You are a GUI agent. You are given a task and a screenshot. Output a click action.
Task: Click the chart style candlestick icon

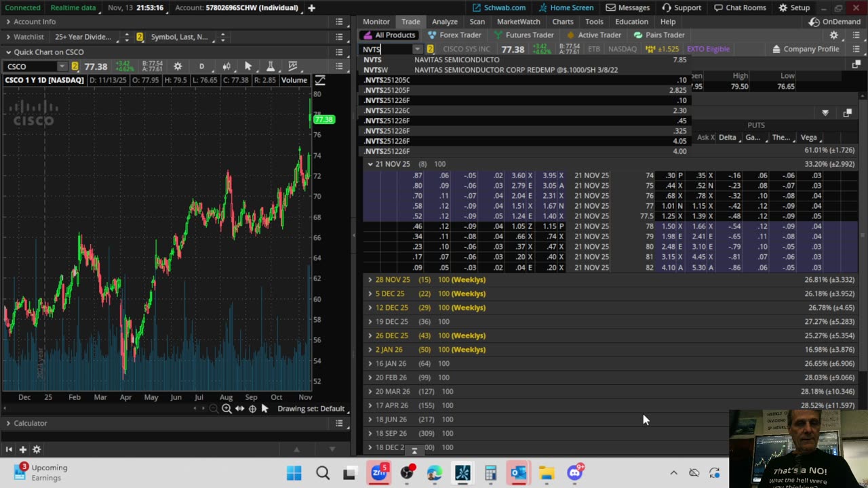[x=226, y=66]
